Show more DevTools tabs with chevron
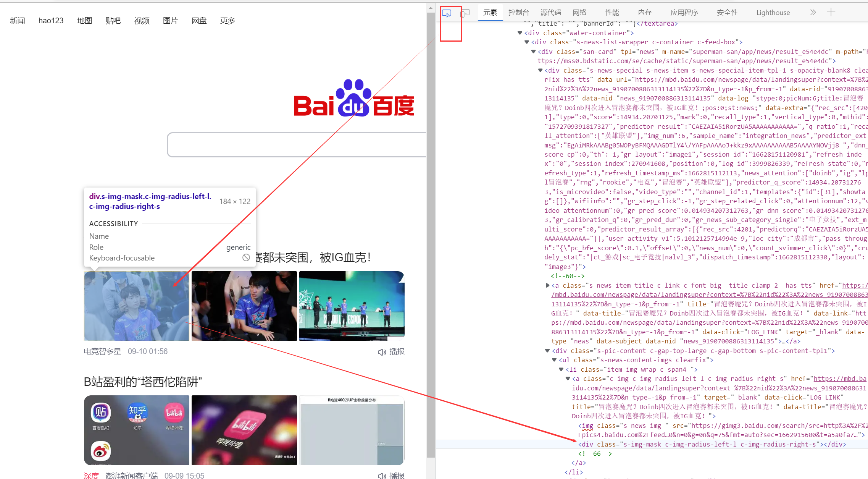 pos(813,12)
